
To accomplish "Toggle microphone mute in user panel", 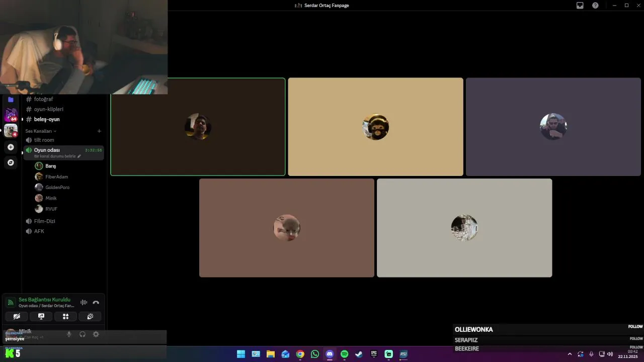I will 69,334.
